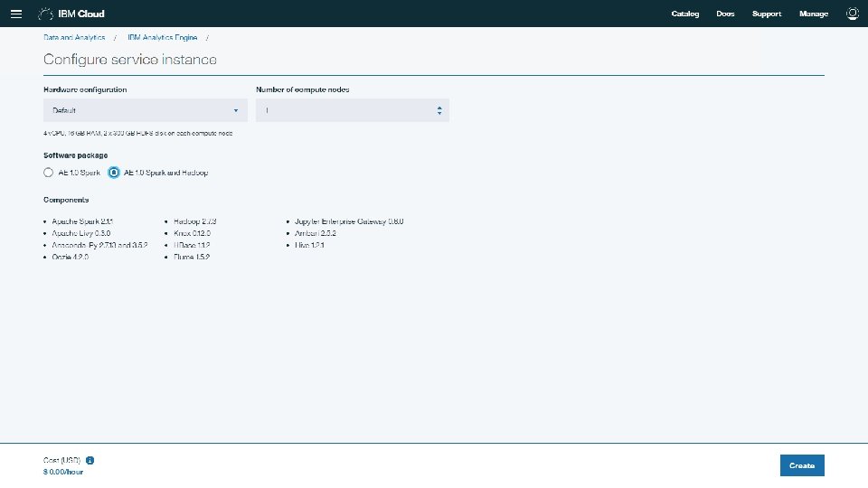868x488 pixels.
Task: Click the IBM Cloud logo
Action: tap(45, 14)
